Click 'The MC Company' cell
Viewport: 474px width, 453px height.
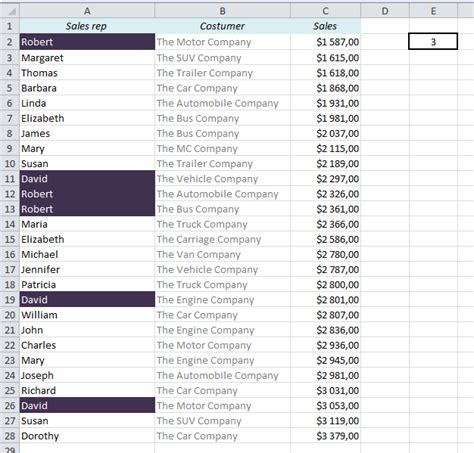point(223,148)
